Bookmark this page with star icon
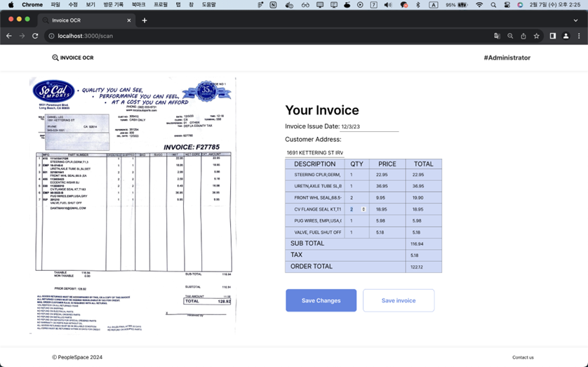 coord(537,36)
